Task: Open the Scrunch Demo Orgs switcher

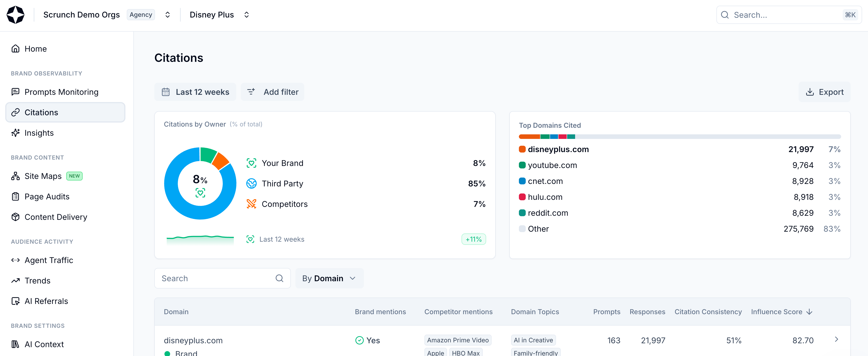Action: pos(168,15)
